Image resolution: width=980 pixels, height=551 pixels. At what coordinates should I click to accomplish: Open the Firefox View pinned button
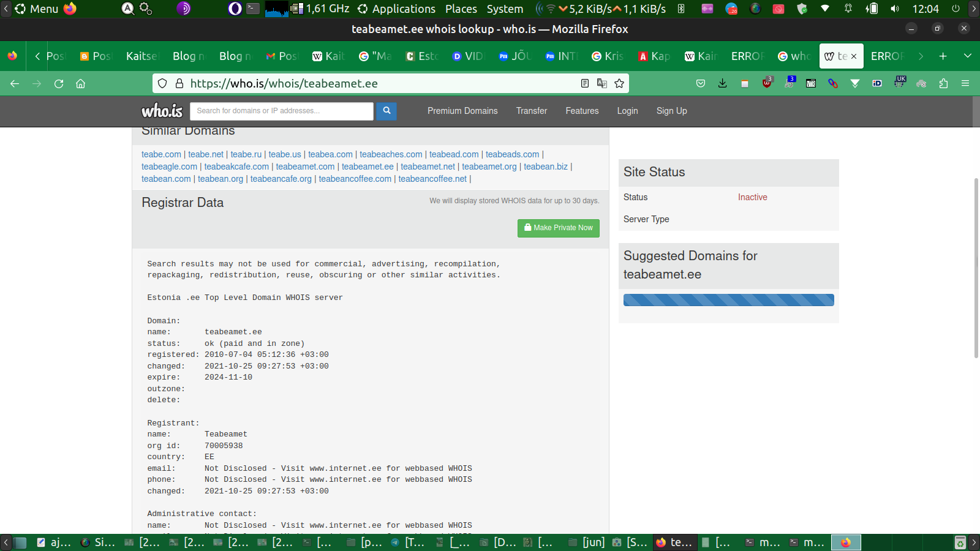(12, 56)
